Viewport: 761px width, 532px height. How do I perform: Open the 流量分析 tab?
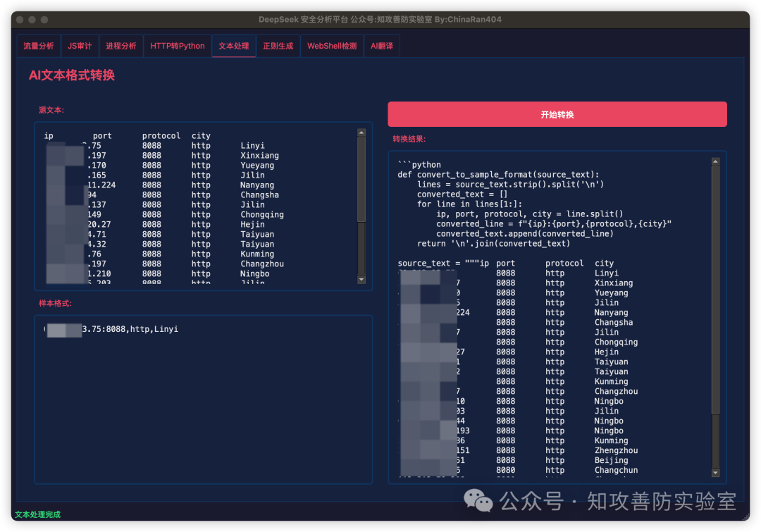point(39,46)
